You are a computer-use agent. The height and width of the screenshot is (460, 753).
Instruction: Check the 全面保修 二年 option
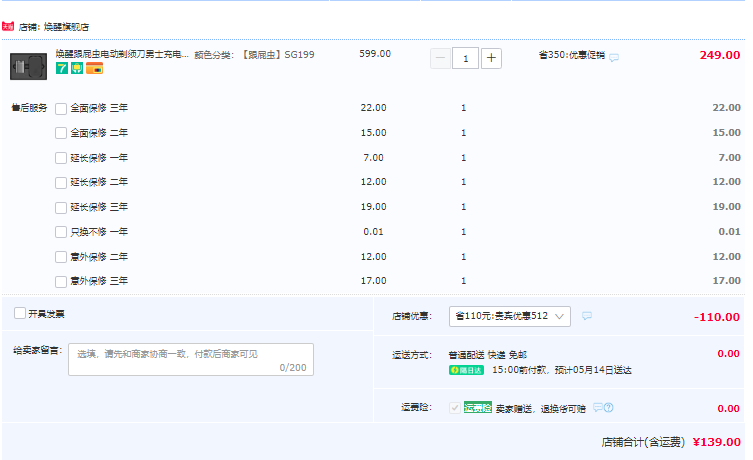pos(61,133)
